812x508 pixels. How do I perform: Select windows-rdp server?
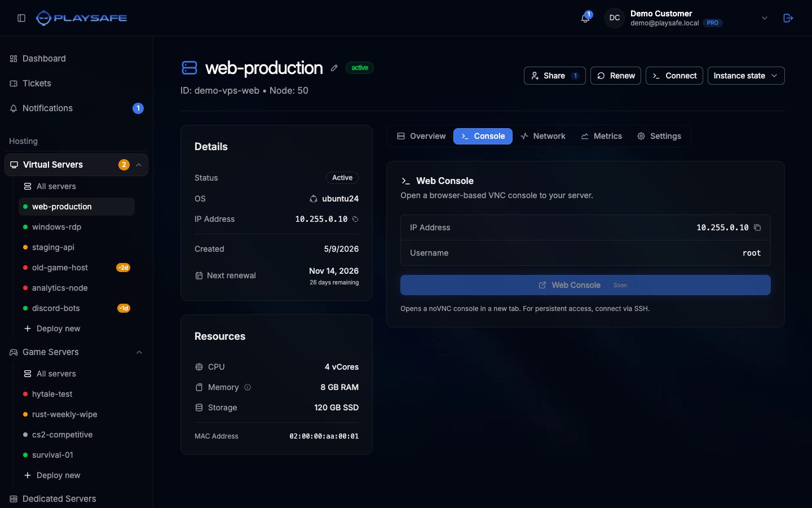[77, 227]
